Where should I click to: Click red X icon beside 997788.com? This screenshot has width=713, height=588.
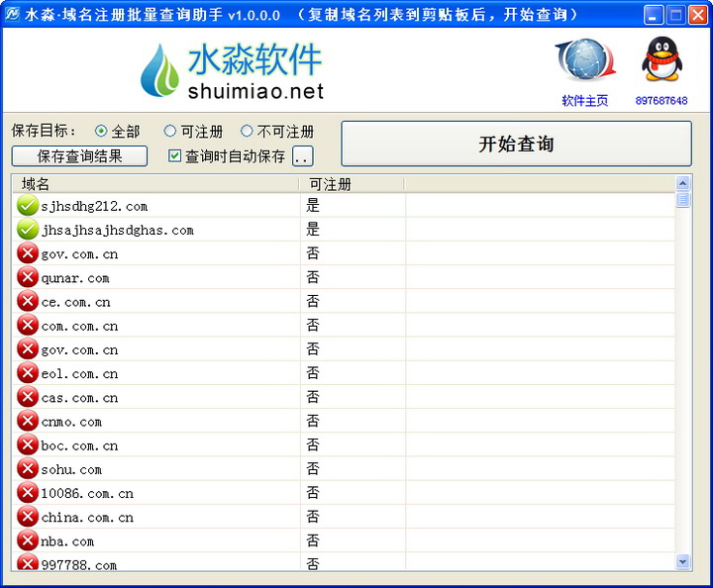[28, 562]
